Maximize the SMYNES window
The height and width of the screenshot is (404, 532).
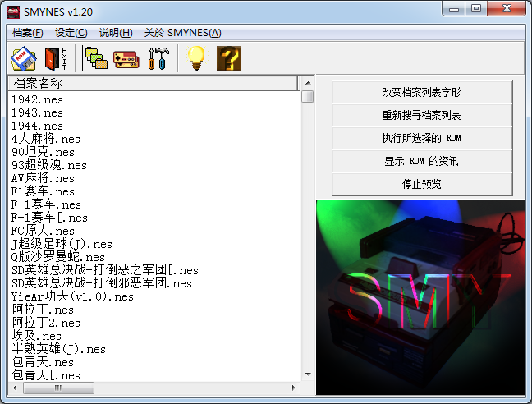pos(476,9)
